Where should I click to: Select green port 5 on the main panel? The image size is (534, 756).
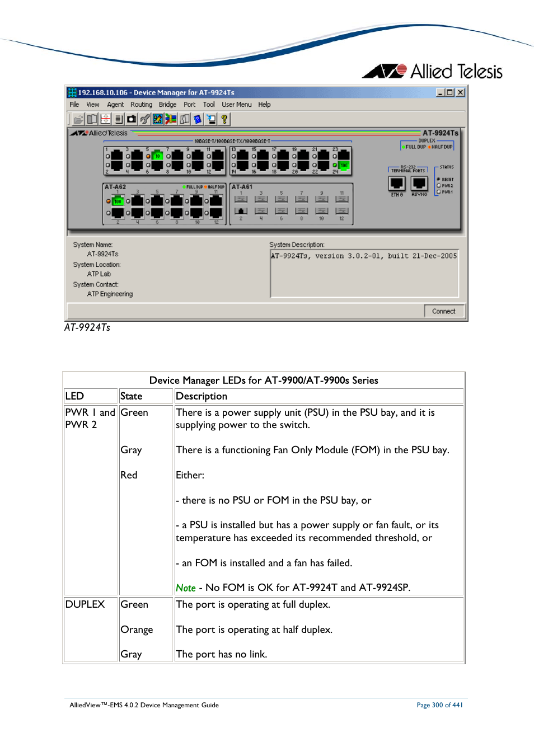point(157,156)
